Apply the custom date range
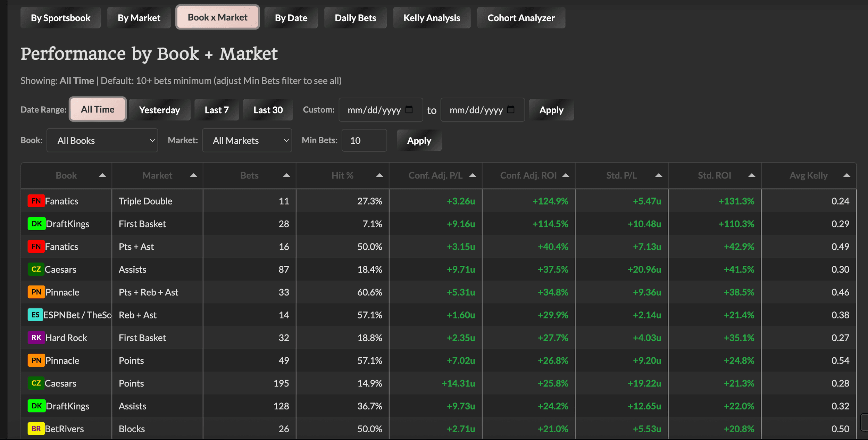Screen dimensions: 868x440 coord(551,110)
